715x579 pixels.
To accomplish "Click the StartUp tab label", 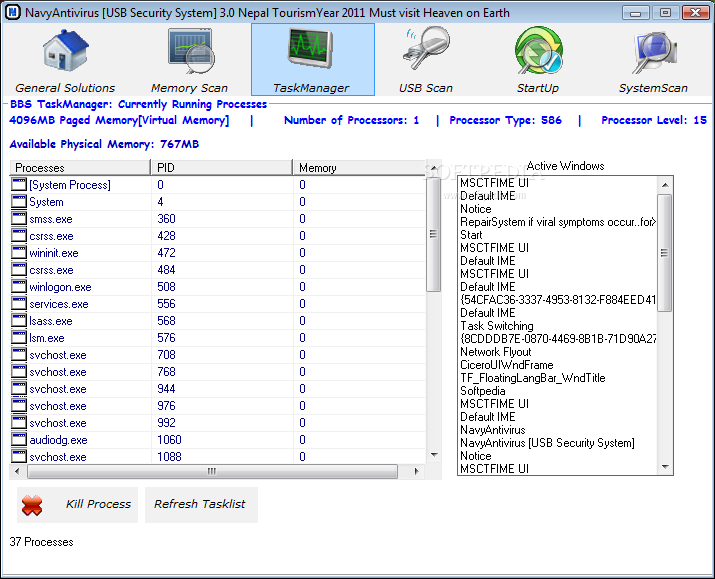I will click(538, 88).
